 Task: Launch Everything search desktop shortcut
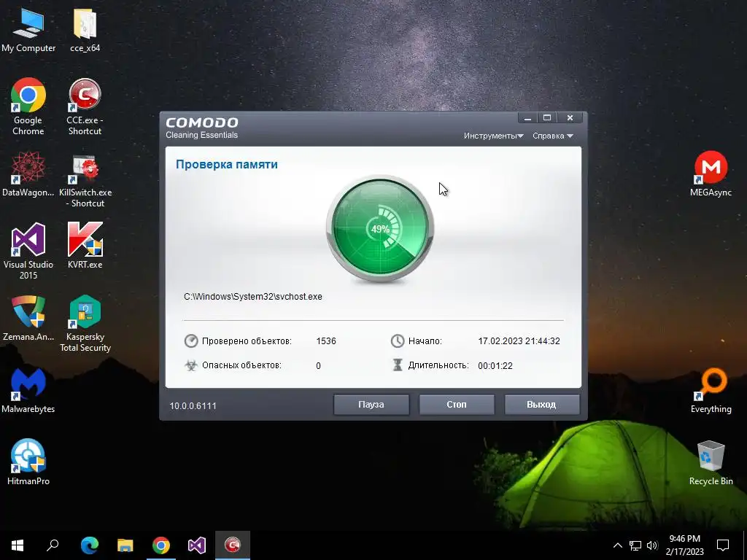tap(711, 391)
